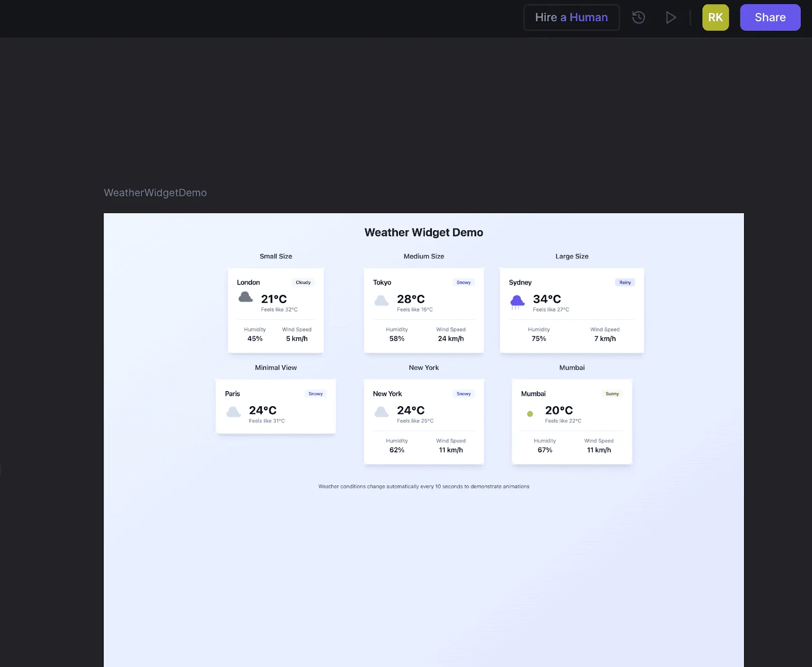812x667 pixels.
Task: Click the Hire a Human button
Action: tap(571, 18)
